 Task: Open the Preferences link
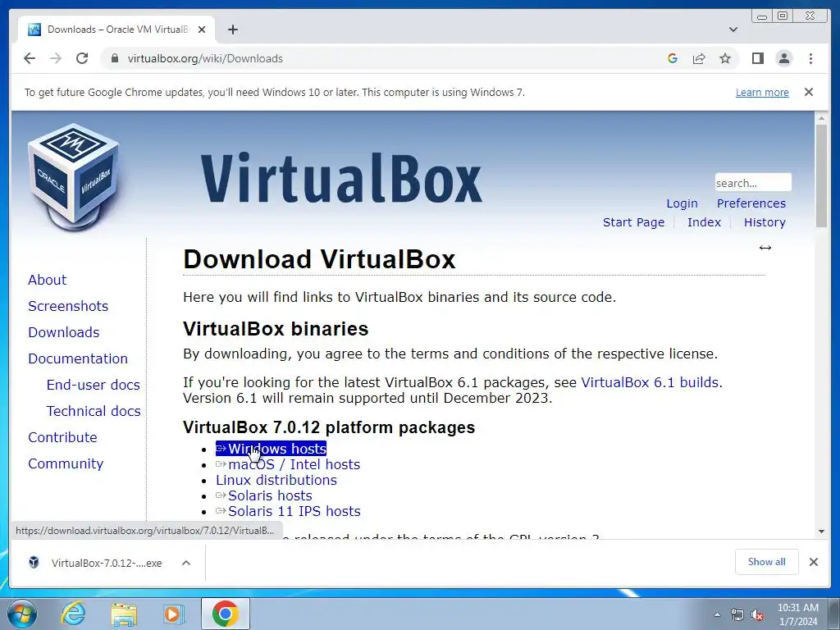pyautogui.click(x=751, y=203)
